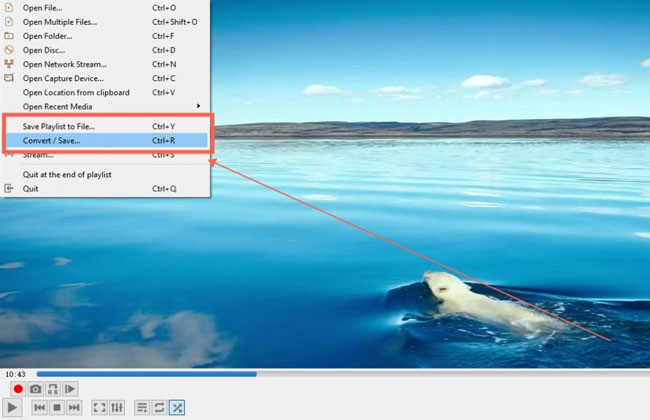Choose Quit from the menu
The width and height of the screenshot is (650, 420).
105,189
